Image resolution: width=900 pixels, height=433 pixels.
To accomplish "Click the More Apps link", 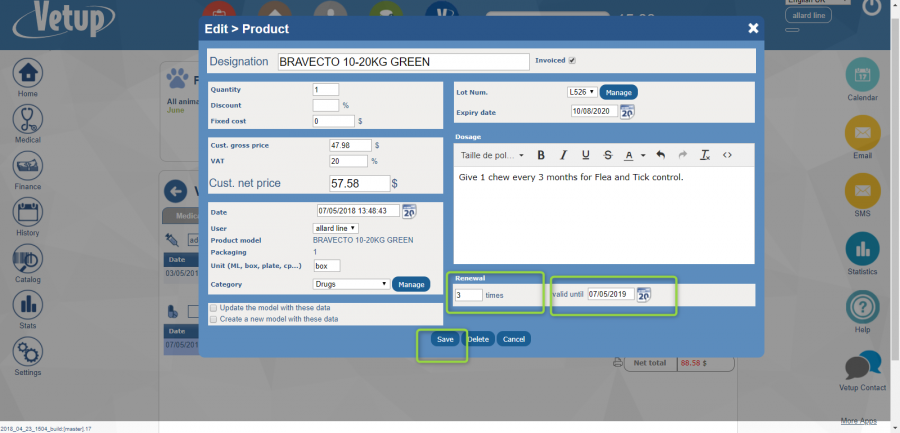I will click(x=858, y=421).
